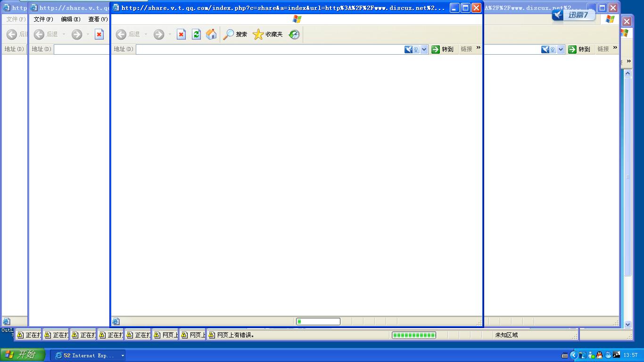Click the warning icon beside 网页上有错误
The height and width of the screenshot is (362, 644).
click(x=212, y=335)
